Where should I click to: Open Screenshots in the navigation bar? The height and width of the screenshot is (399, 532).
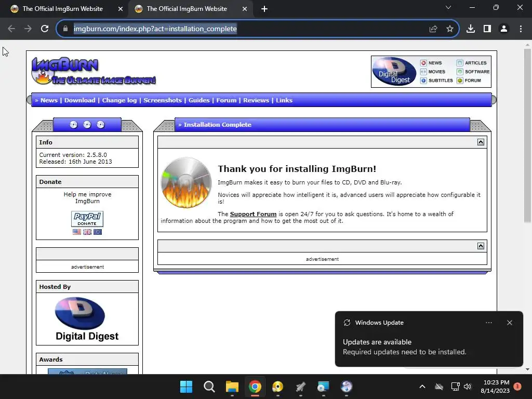click(163, 100)
